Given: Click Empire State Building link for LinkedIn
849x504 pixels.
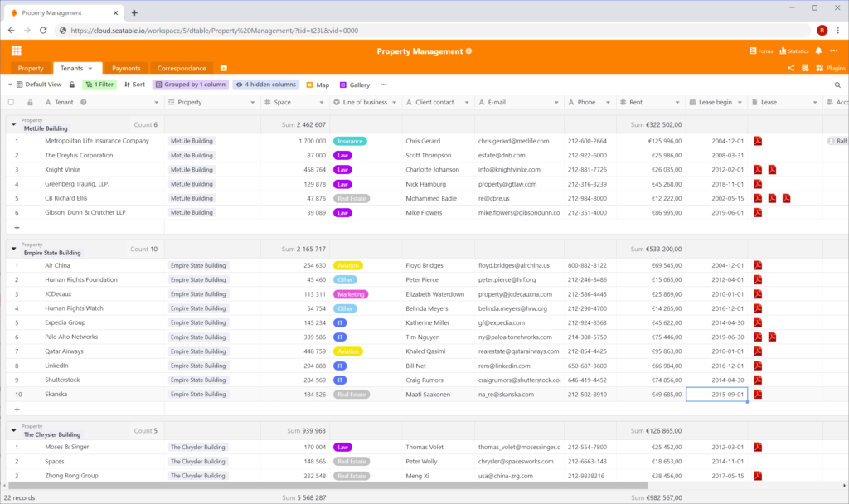Looking at the screenshot, I should coord(198,366).
